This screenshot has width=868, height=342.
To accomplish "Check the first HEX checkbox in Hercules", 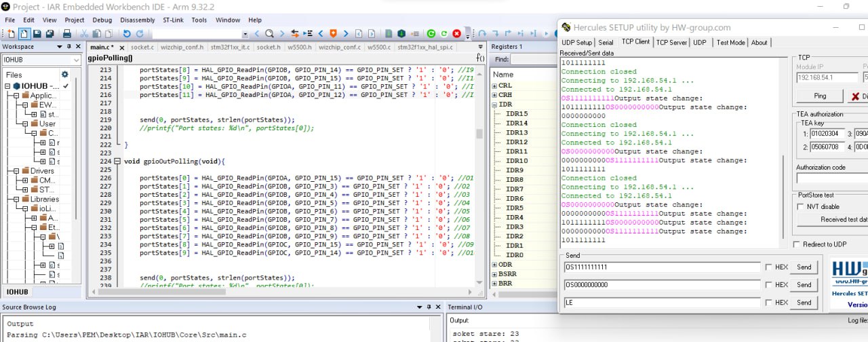I will coord(768,267).
